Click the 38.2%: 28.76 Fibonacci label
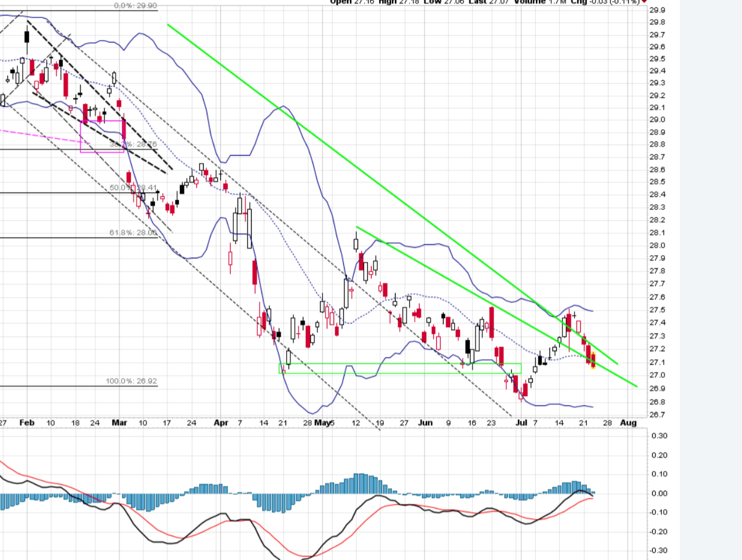Image resolution: width=742 pixels, height=560 pixels. pyautogui.click(x=134, y=144)
